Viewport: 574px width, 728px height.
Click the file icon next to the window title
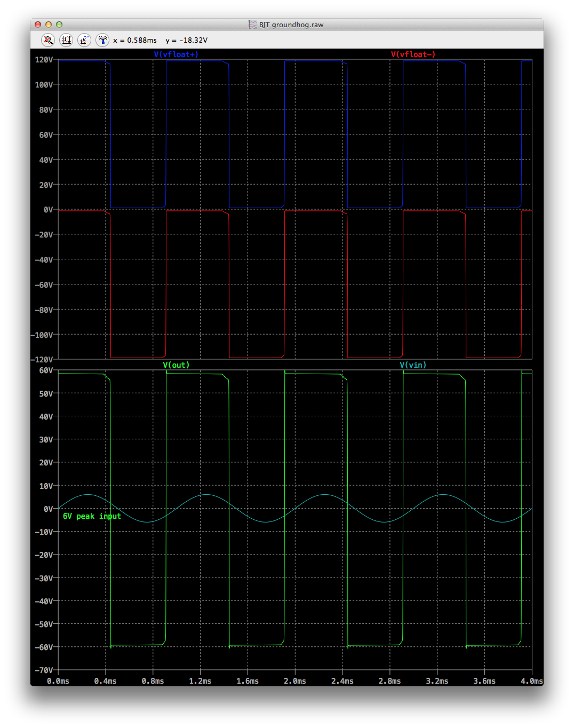pos(253,25)
